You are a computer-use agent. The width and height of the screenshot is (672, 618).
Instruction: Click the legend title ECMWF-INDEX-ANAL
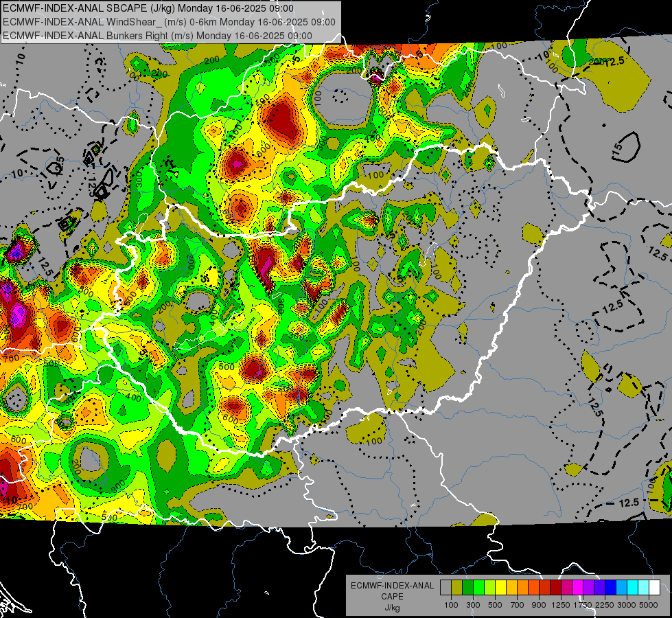tap(393, 586)
